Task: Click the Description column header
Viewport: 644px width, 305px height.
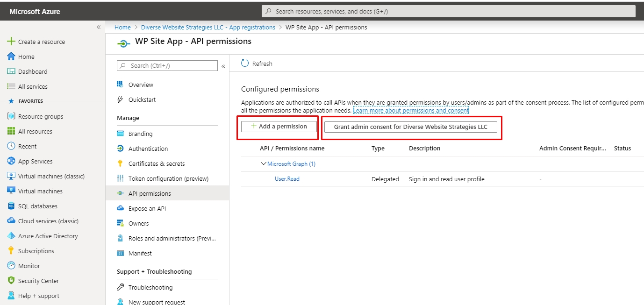Action: coord(424,149)
